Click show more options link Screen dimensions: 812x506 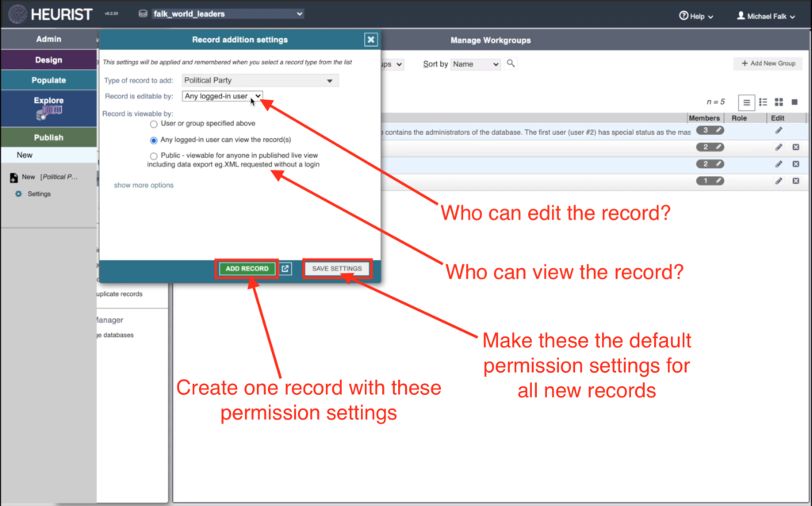coord(144,185)
